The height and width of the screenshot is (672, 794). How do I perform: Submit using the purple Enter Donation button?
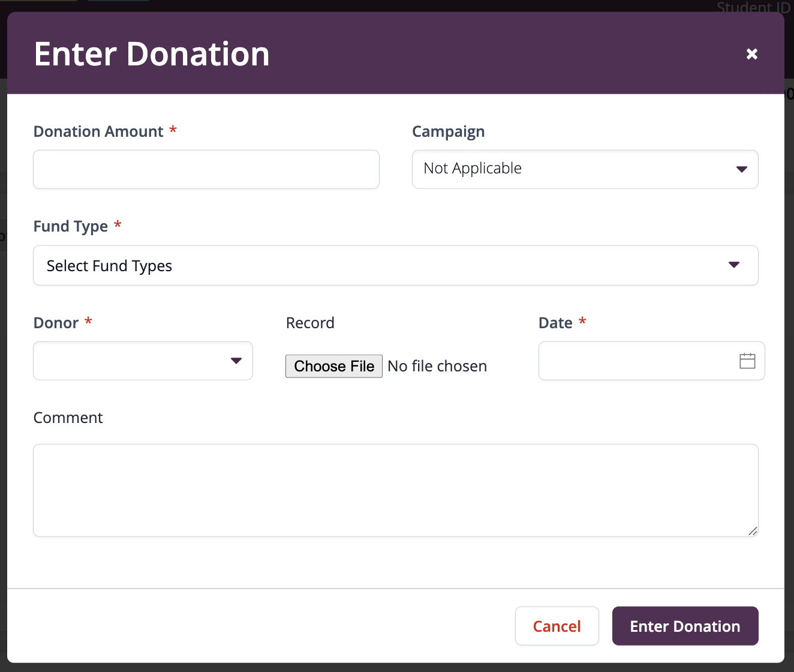[x=685, y=626]
